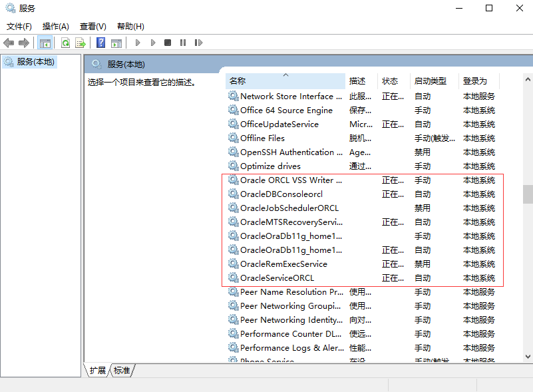The width and height of the screenshot is (533, 392).
Task: Sort by the 名称 column header
Action: coord(285,81)
